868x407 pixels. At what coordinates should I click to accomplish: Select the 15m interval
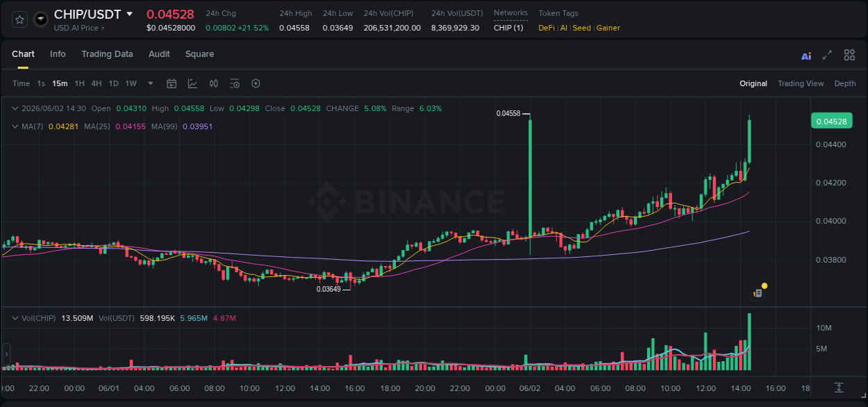pyautogui.click(x=60, y=83)
